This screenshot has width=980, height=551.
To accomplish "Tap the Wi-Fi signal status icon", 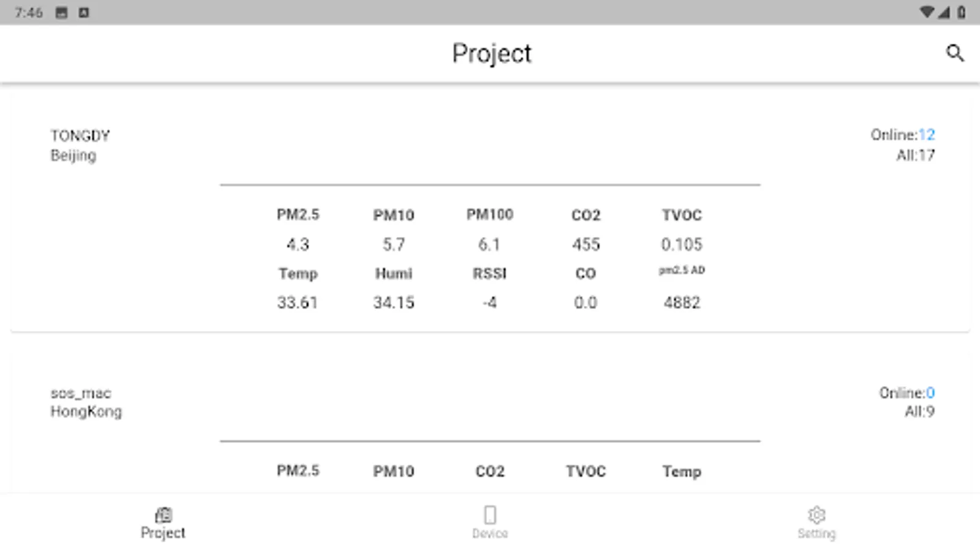I will tap(927, 12).
